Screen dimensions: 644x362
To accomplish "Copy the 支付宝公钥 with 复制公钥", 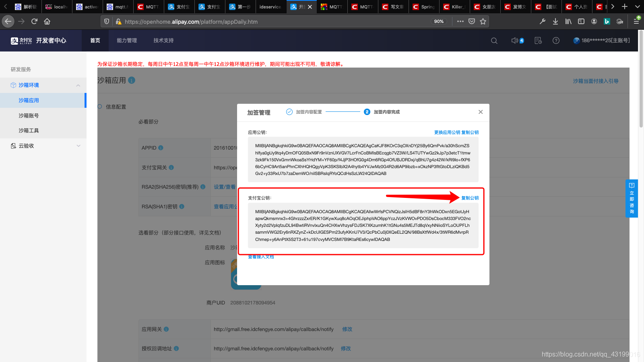I will tap(470, 198).
